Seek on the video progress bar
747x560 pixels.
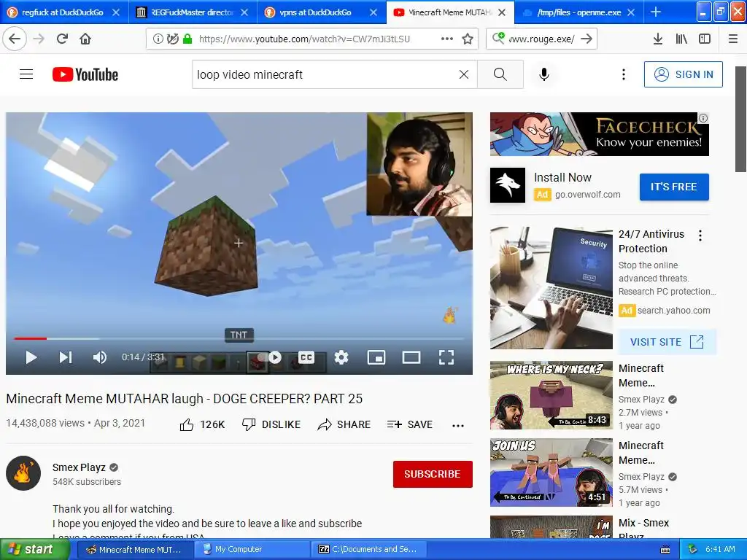(239, 338)
